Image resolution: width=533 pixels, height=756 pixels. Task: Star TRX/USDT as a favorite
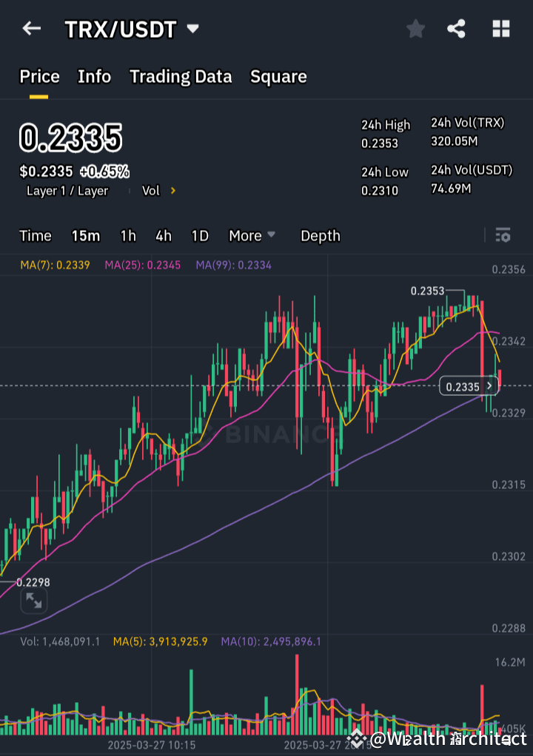415,29
